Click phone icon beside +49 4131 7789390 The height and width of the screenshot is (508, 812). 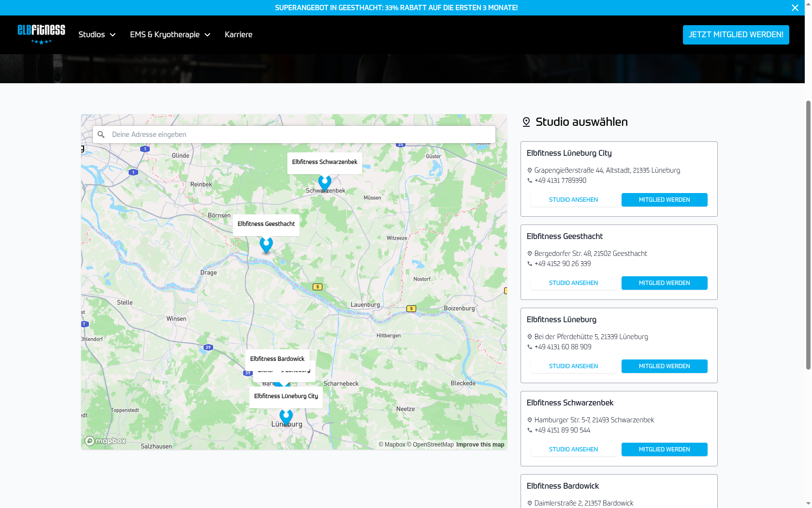coord(530,180)
